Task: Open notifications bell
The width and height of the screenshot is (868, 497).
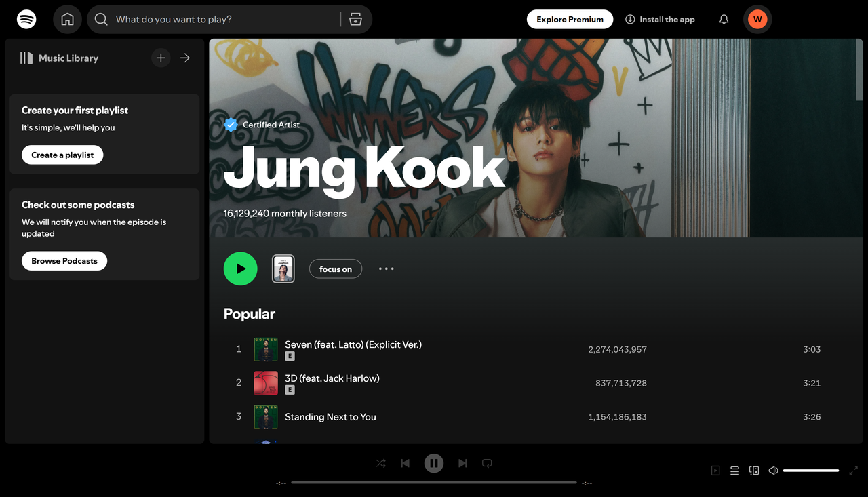Action: pos(724,19)
